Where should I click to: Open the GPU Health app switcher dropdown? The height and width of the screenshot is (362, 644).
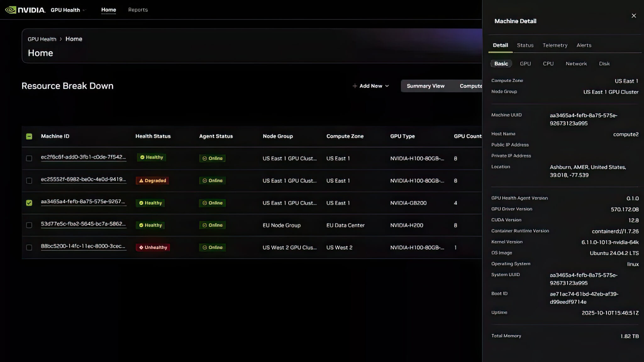click(x=84, y=10)
